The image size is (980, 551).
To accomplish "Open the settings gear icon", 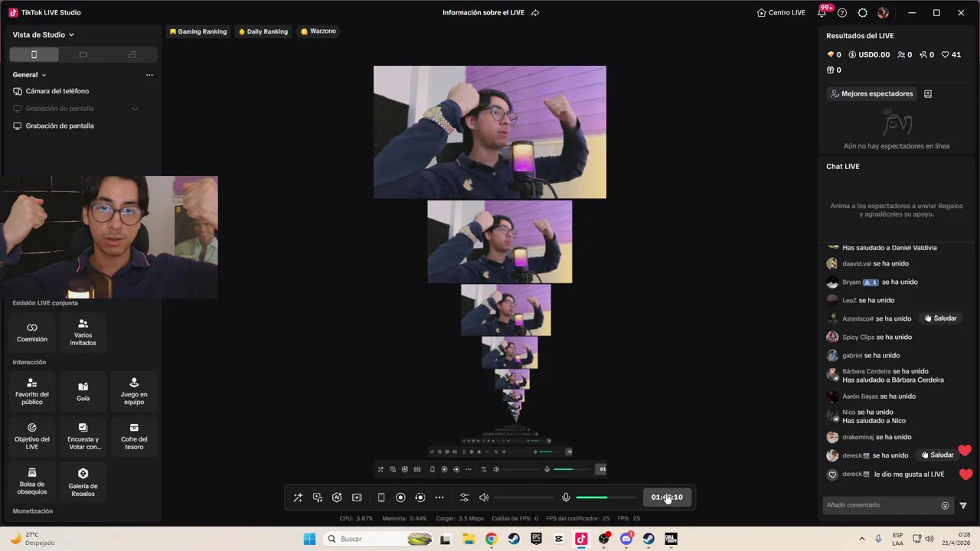I will click(863, 13).
